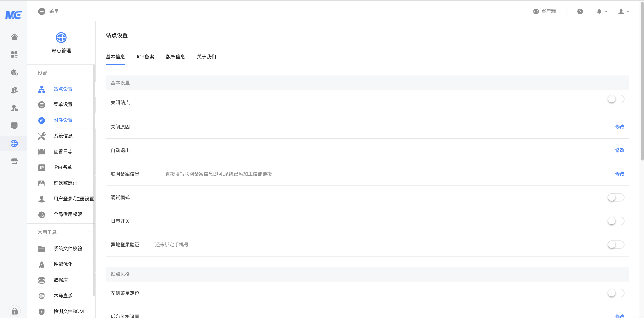Select the globe site management rail icon
644x318 pixels.
(x=14, y=143)
